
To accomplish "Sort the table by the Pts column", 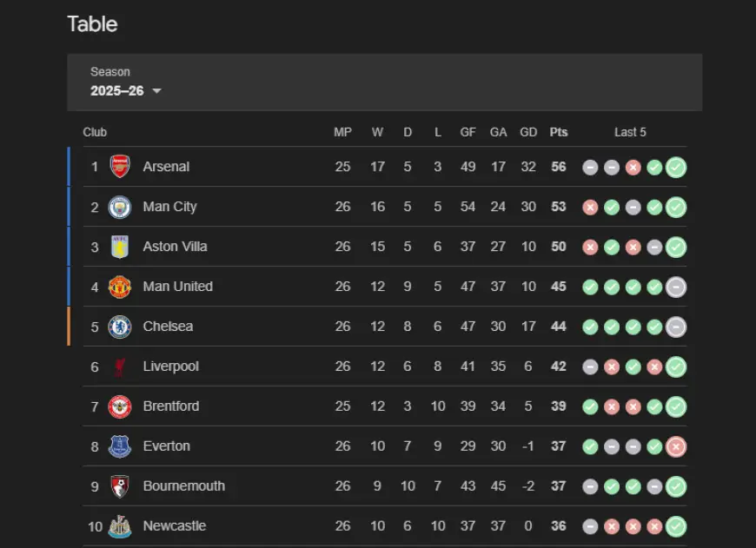I will pyautogui.click(x=559, y=132).
